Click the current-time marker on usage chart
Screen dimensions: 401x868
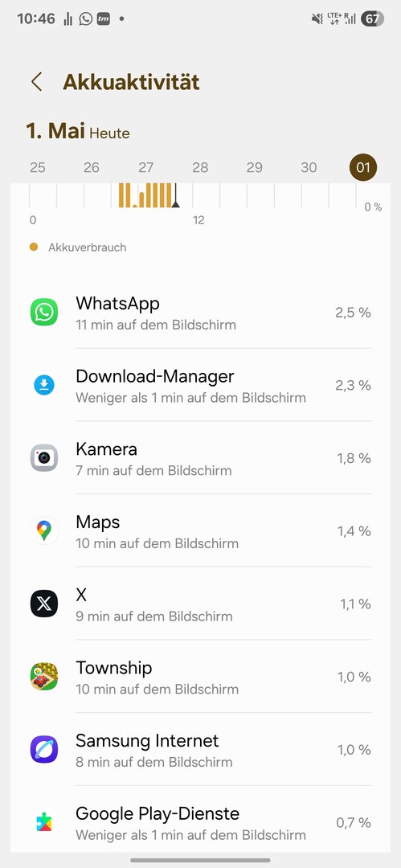[x=175, y=197]
